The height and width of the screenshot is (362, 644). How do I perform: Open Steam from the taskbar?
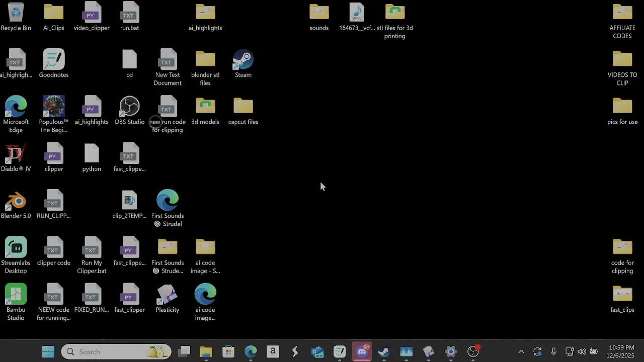coord(384,352)
